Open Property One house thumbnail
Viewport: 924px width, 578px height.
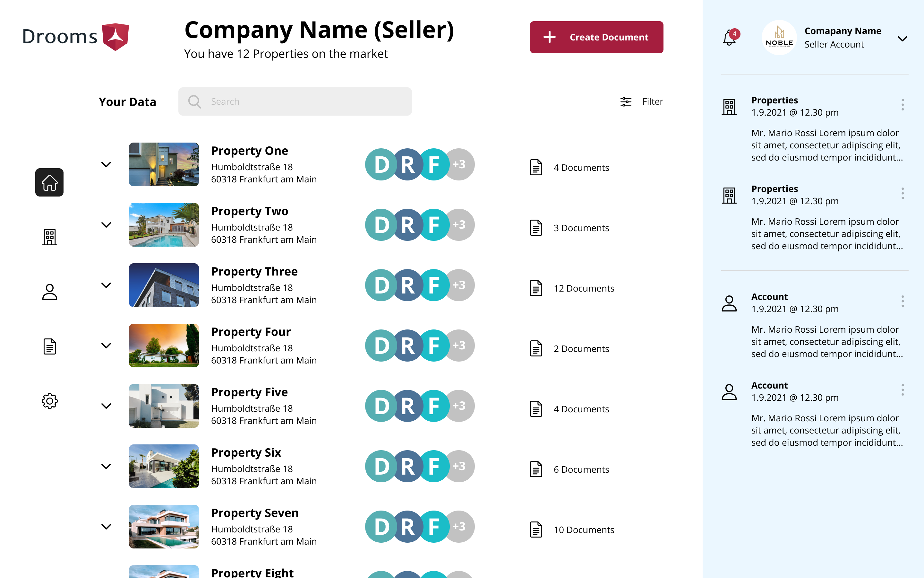[164, 164]
